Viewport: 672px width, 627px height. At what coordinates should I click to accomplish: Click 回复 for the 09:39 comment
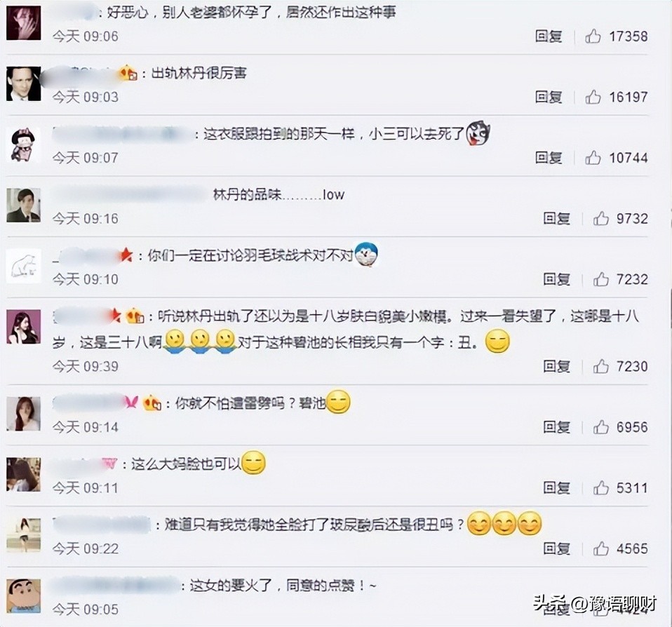coord(557,367)
